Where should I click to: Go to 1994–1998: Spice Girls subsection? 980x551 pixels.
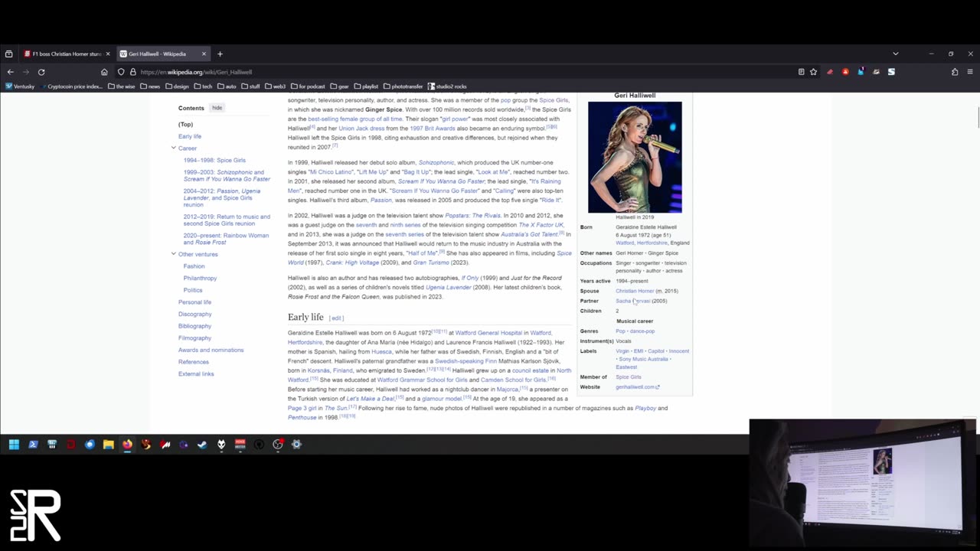(214, 160)
